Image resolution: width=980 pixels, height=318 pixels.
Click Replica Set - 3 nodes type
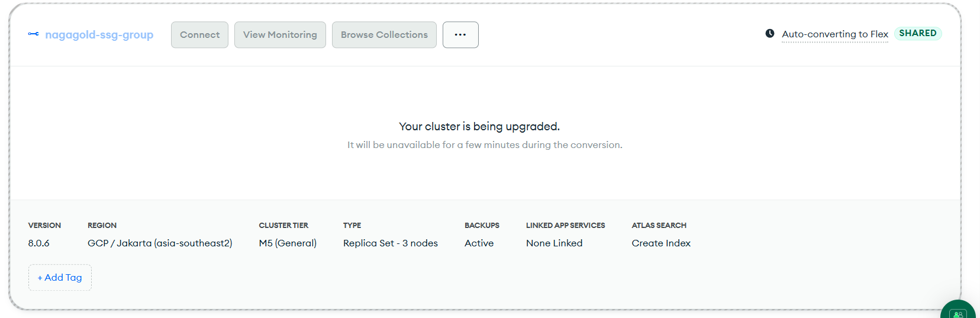[x=391, y=243]
